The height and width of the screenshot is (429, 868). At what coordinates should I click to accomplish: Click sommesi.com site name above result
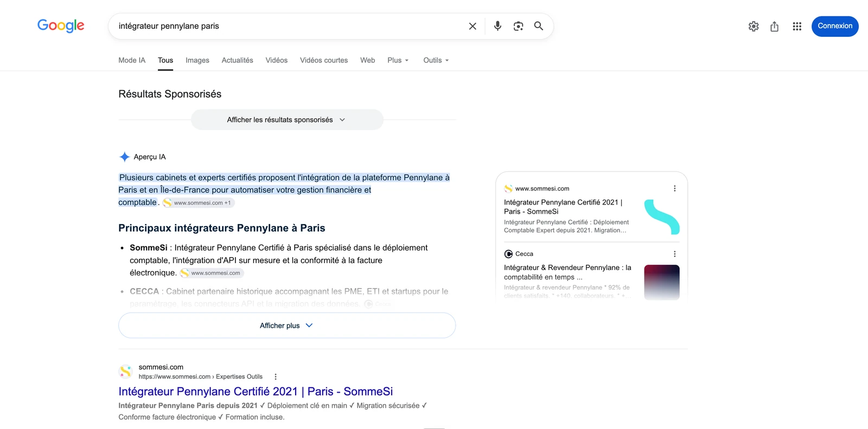[161, 367]
